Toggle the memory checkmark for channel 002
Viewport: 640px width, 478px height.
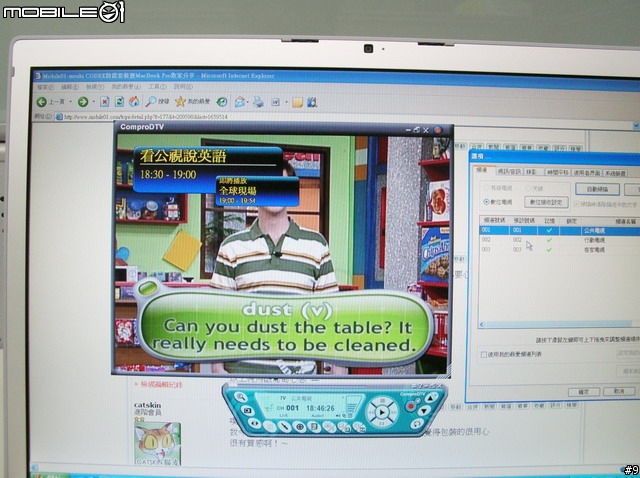(x=549, y=240)
